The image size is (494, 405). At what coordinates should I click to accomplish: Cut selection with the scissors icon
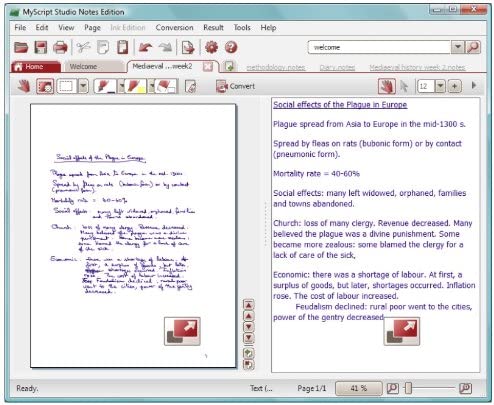tap(83, 47)
